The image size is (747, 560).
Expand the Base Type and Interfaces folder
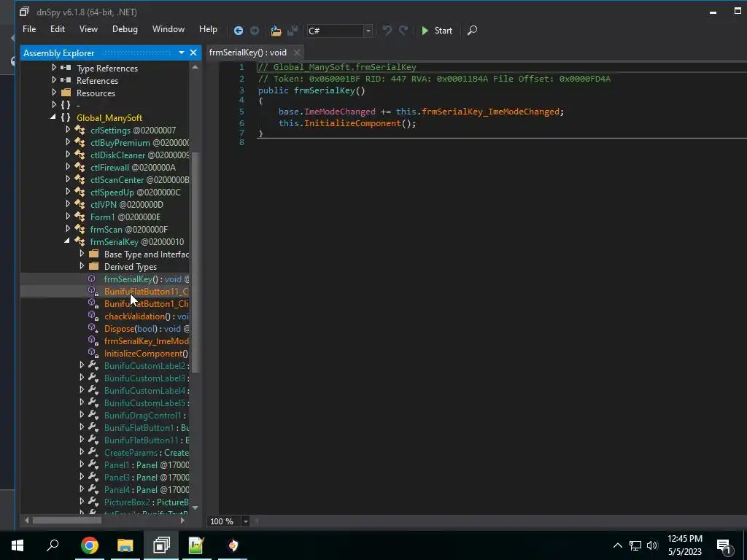click(82, 254)
